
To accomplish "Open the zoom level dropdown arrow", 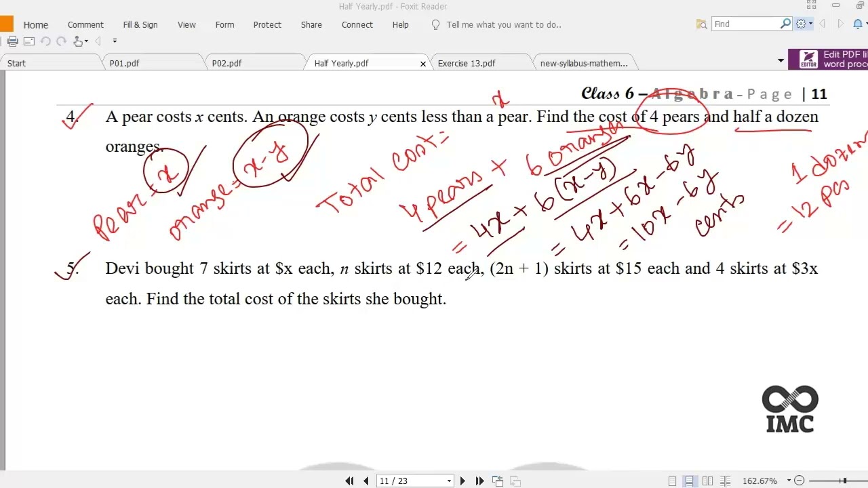I will click(x=788, y=481).
